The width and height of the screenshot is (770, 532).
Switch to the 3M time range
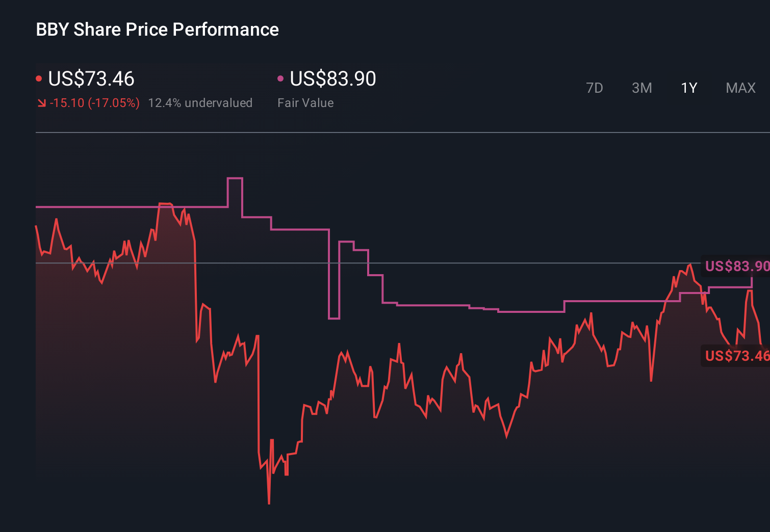641,88
